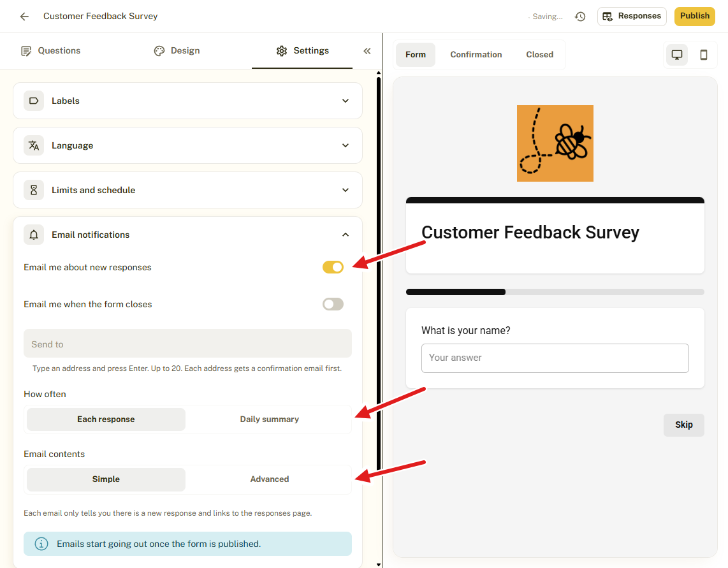Open the Design tab
The image size is (728, 568).
click(177, 50)
